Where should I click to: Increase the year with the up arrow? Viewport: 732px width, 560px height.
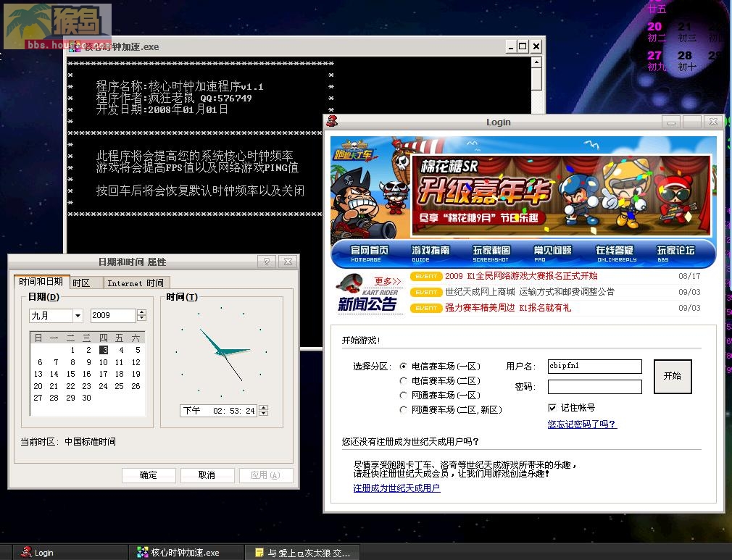click(142, 312)
